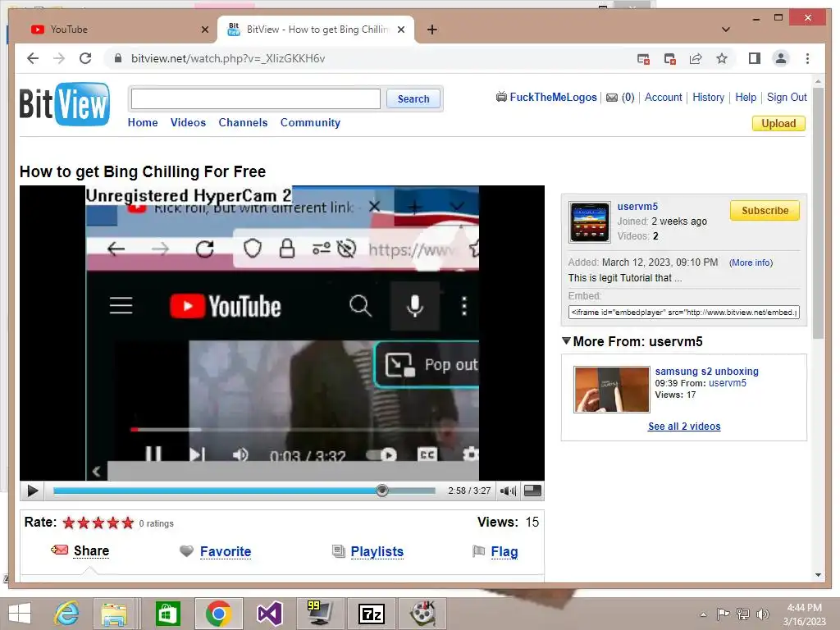
Task: Open Chrome side panel icon
Action: [755, 58]
